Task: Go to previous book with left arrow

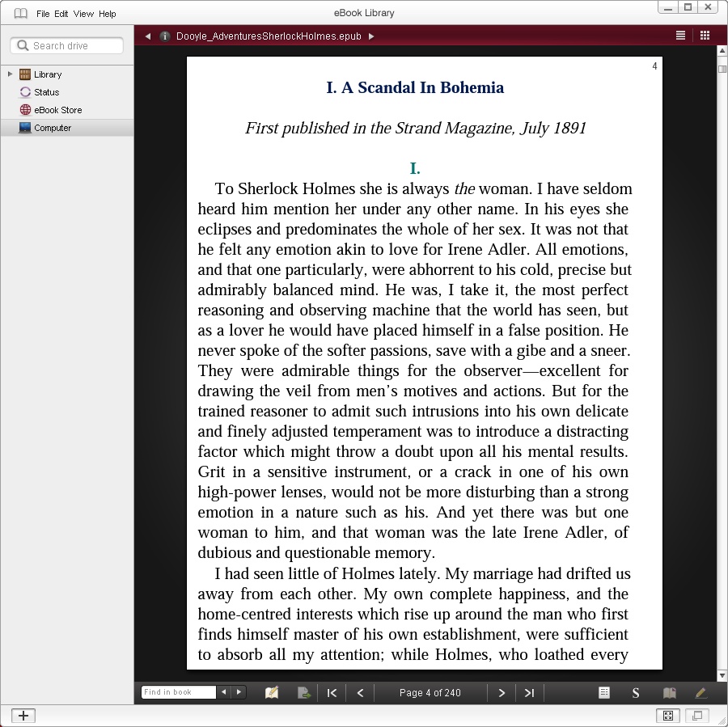Action: click(x=148, y=36)
